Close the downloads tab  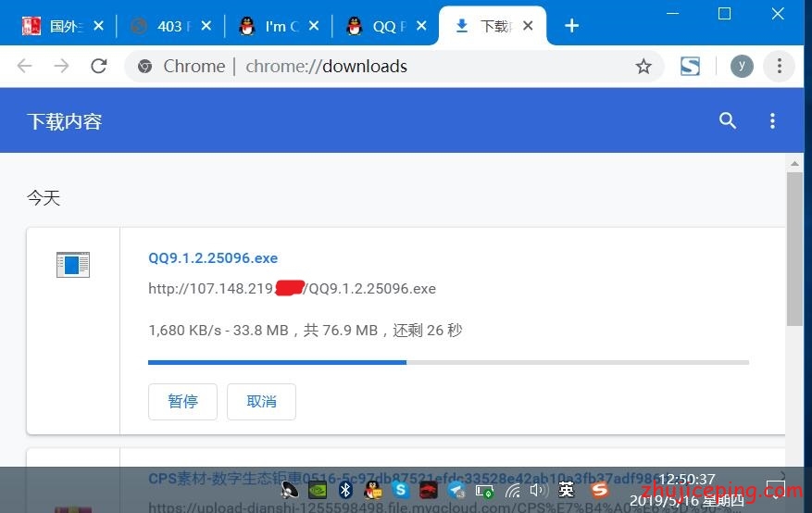[x=528, y=26]
